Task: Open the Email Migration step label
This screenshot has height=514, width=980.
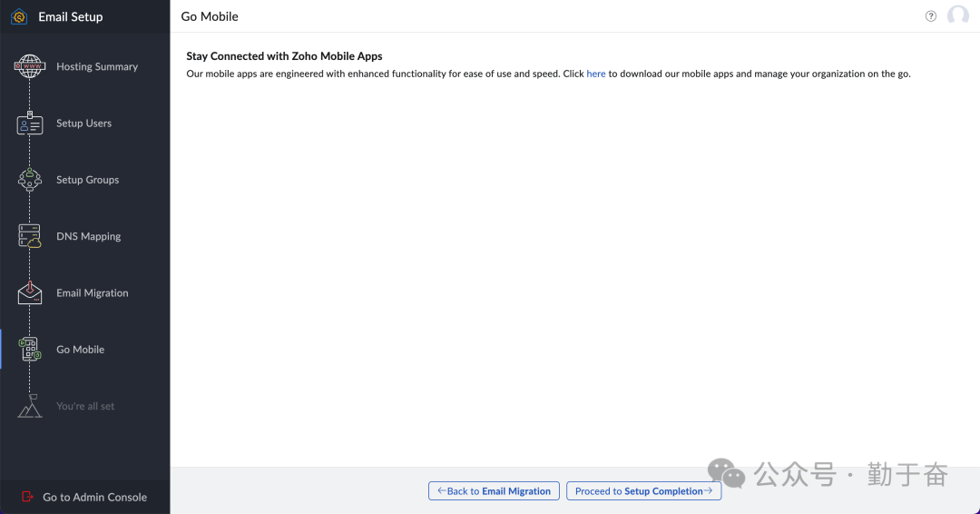Action: pyautogui.click(x=92, y=293)
